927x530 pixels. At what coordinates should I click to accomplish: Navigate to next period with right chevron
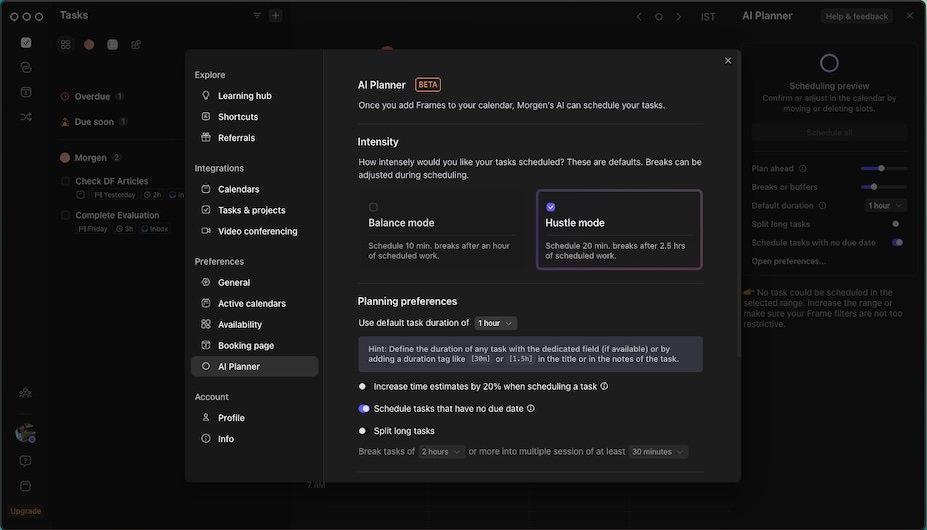[679, 17]
